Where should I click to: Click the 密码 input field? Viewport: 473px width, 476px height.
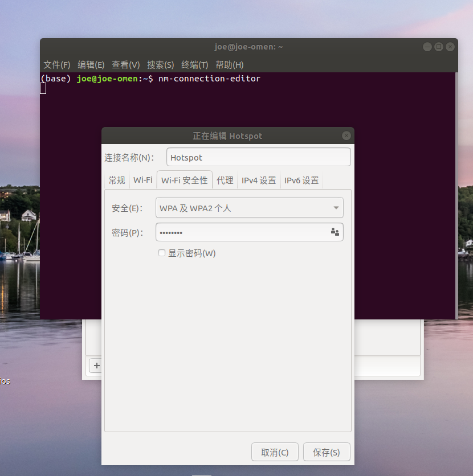pos(239,232)
